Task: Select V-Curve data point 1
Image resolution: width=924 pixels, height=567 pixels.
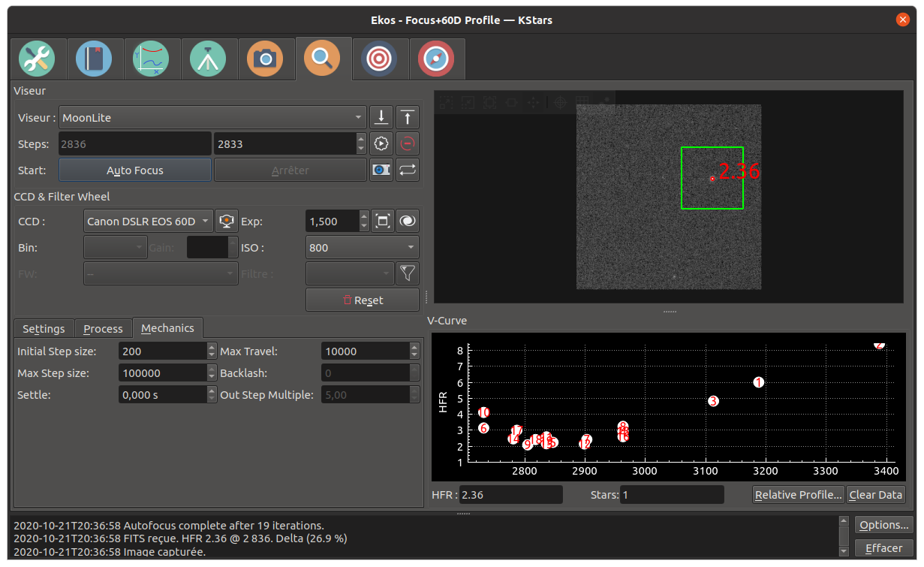Action: coord(759,382)
